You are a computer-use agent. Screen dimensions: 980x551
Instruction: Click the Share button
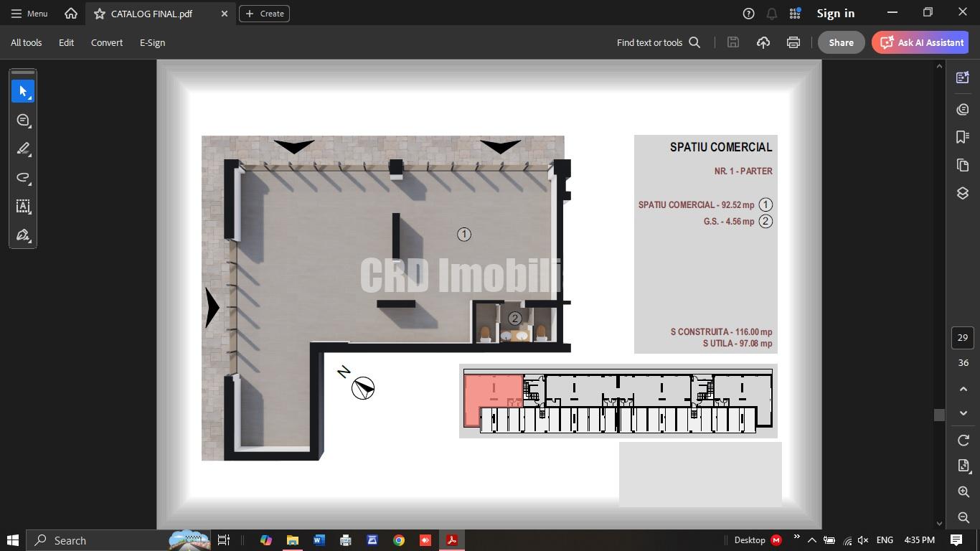tap(841, 43)
